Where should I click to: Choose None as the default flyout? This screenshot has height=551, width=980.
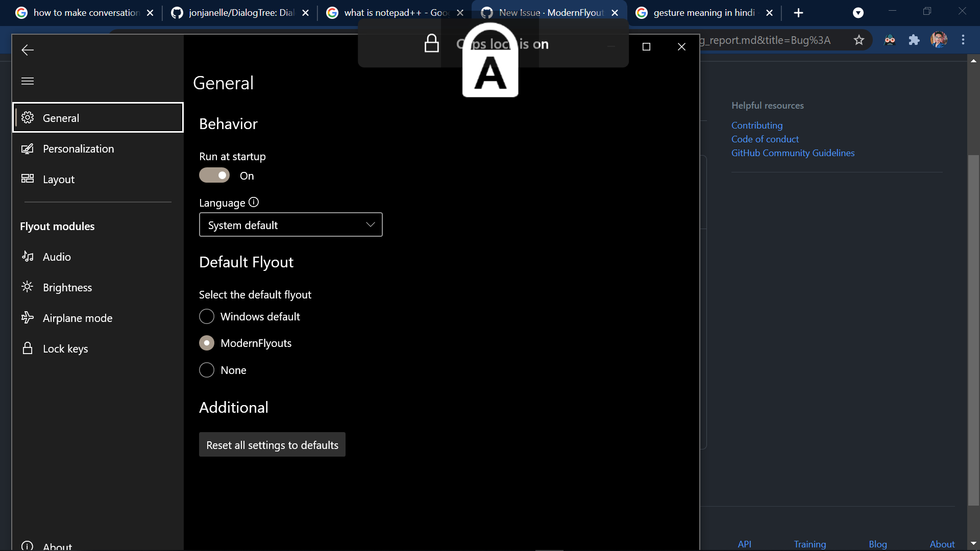pyautogui.click(x=207, y=370)
